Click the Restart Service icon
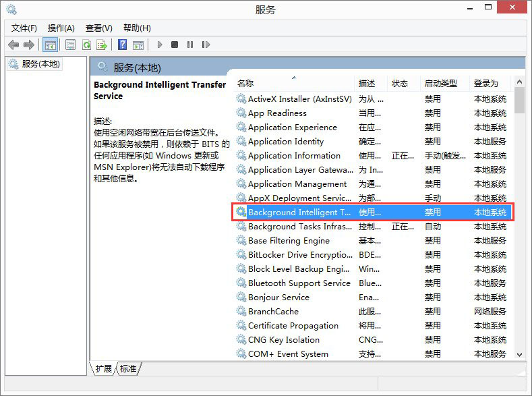The width and height of the screenshot is (532, 396). (206, 45)
